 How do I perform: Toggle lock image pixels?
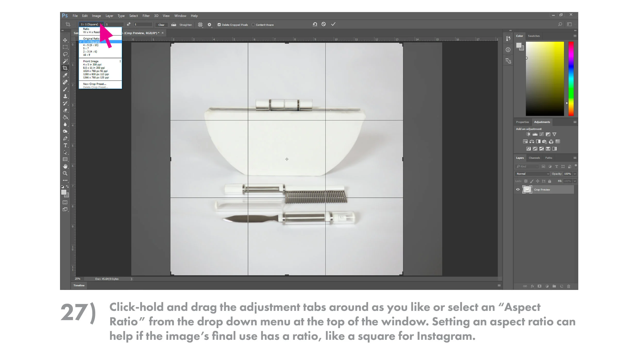point(532,181)
